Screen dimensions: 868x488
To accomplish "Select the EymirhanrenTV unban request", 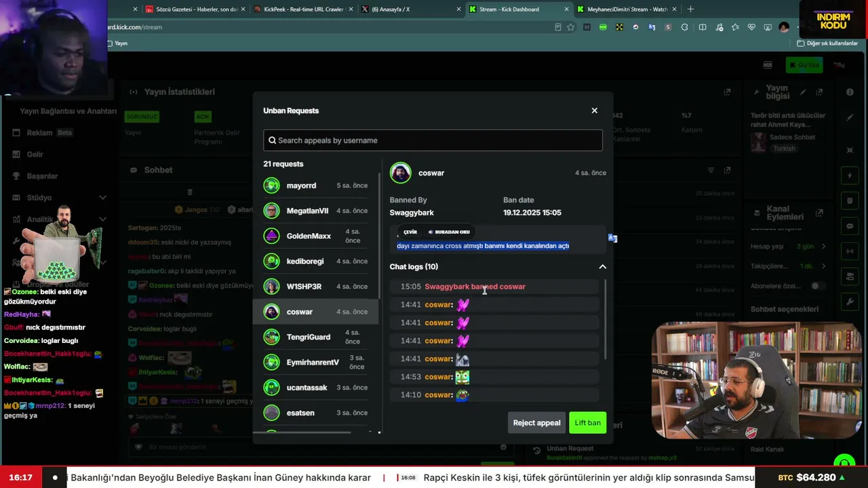I will click(x=315, y=362).
